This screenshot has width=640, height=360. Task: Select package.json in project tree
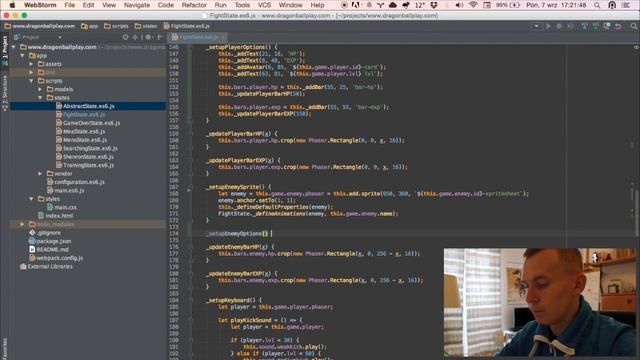[x=53, y=241]
